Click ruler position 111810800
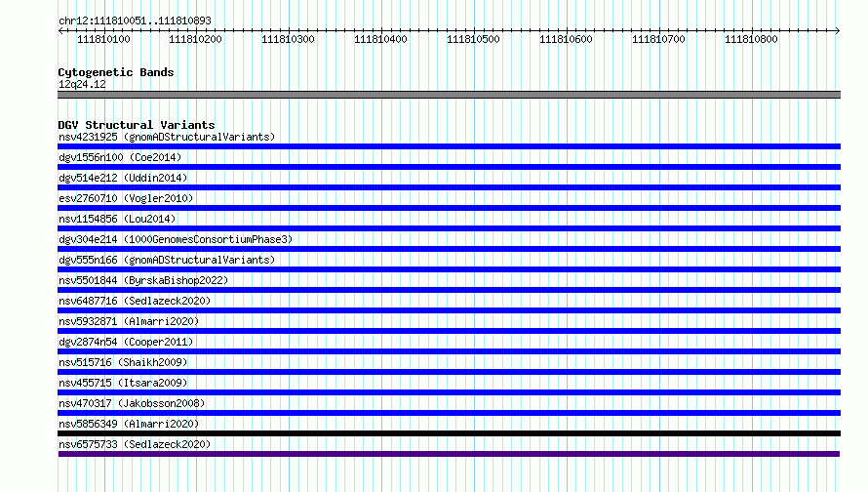Viewport: 868px width, 492px height. tap(751, 39)
